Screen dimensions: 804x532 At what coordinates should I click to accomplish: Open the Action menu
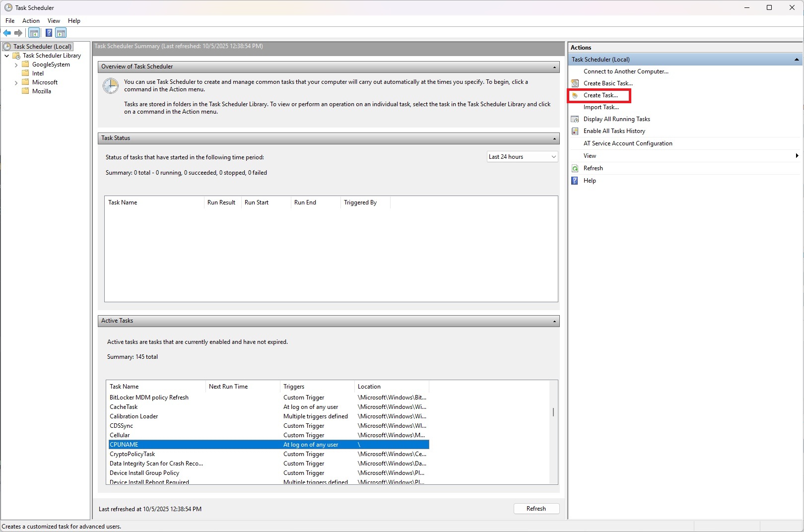click(x=31, y=21)
